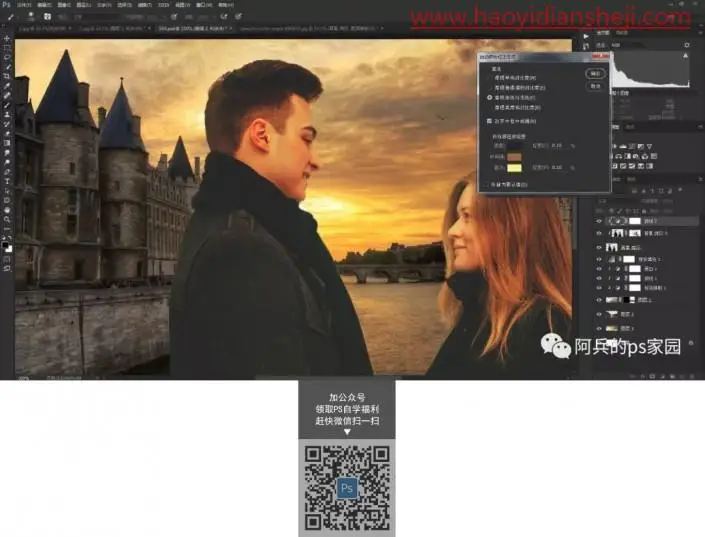Open the Layers panel menu
This screenshot has width=705, height=537.
tap(700, 179)
